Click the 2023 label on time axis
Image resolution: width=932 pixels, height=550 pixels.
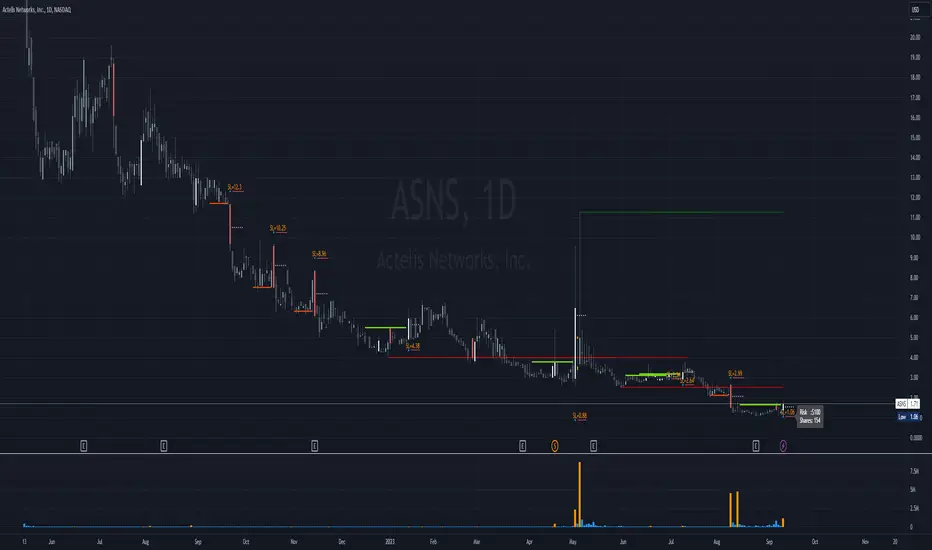tap(390, 542)
